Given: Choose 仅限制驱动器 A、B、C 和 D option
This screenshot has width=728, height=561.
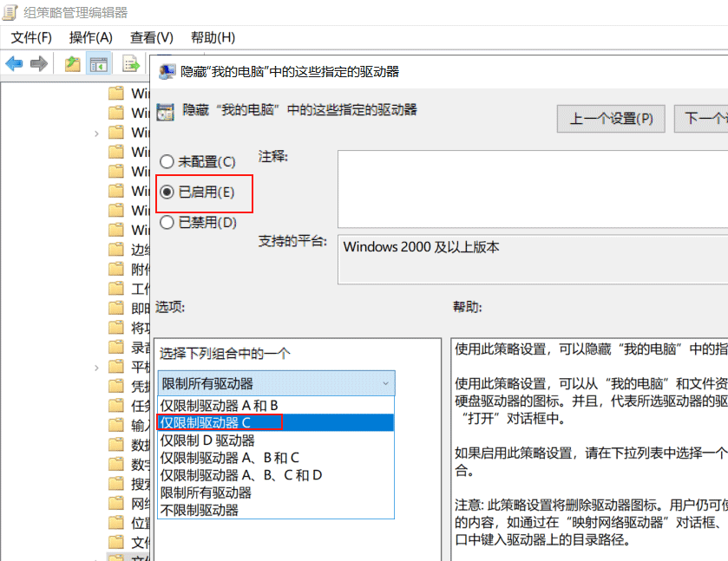Looking at the screenshot, I should click(x=276, y=475).
